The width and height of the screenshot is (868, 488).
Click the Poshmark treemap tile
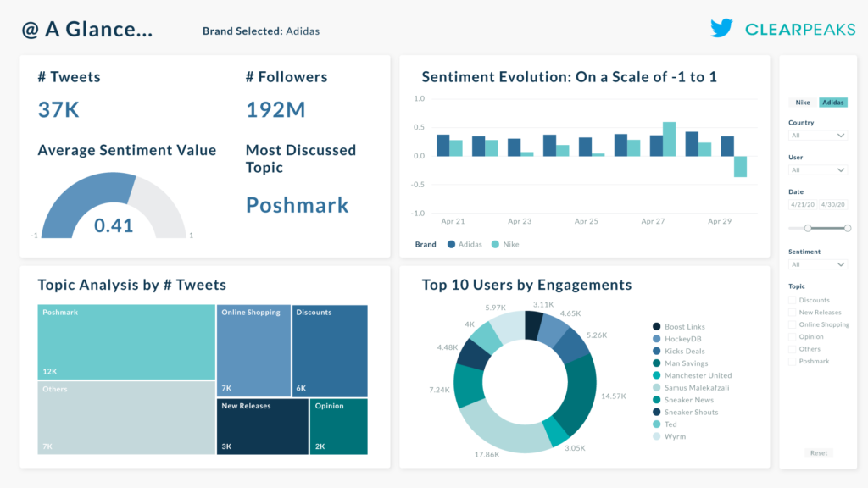(126, 342)
